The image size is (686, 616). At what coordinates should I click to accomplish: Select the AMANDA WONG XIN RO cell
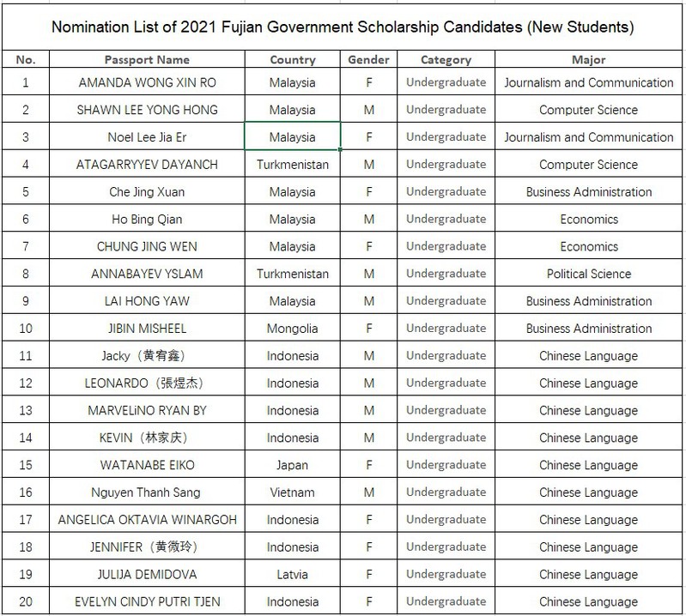click(147, 82)
